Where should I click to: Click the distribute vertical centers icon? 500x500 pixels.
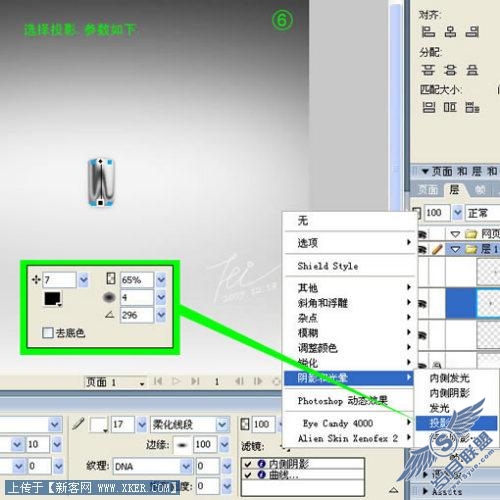pos(450,70)
